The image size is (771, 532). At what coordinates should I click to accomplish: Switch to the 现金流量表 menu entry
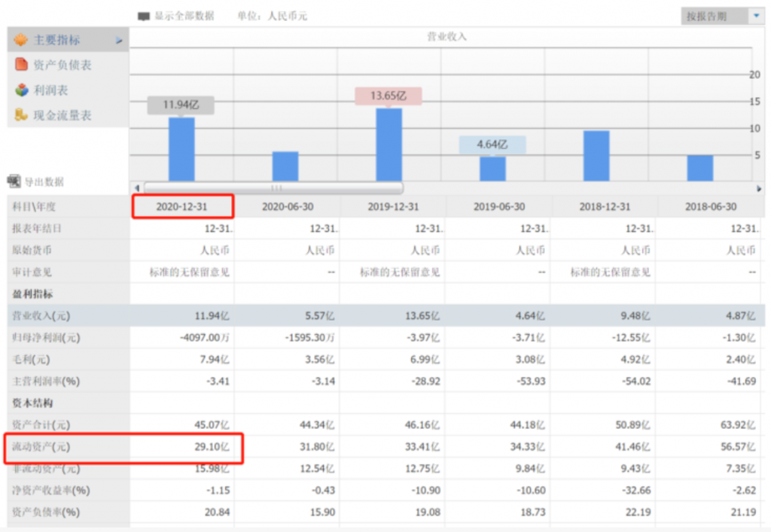(62, 116)
